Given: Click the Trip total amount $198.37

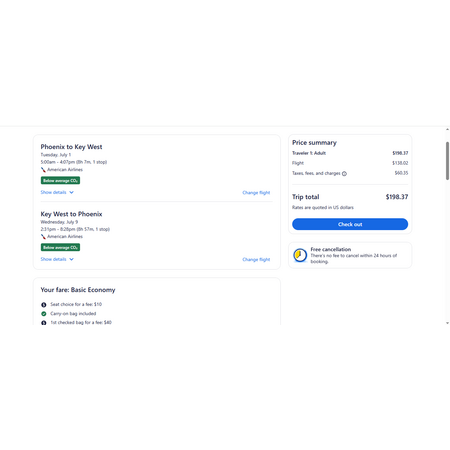Looking at the screenshot, I should click(x=397, y=197).
